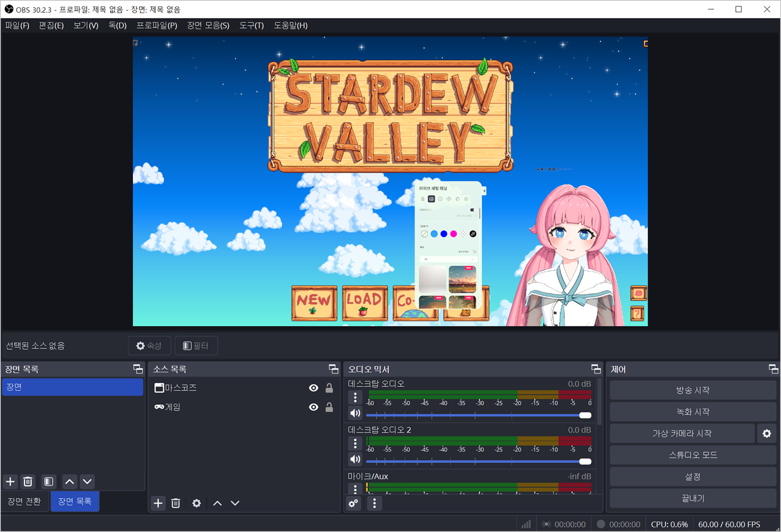Screen dimensions: 781x532
Task: Open the 장면 모음(S) menu
Action: [x=208, y=26]
